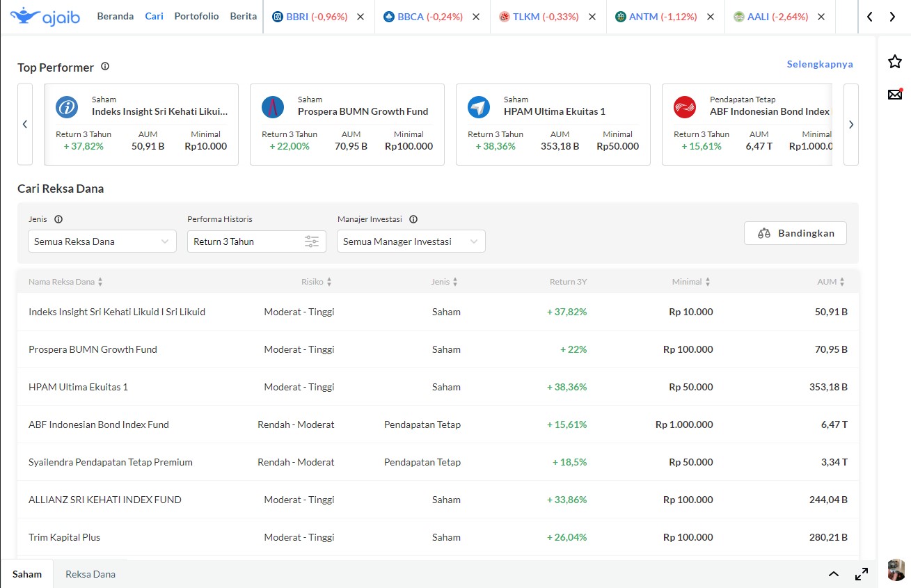This screenshot has width=911, height=588.
Task: Click the Selengkapnya link
Action: click(x=820, y=64)
